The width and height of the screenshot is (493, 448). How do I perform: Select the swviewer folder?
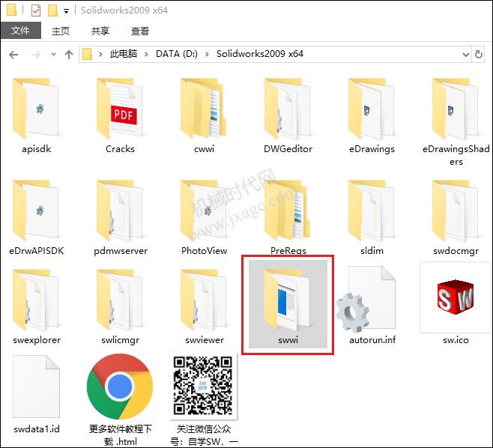coord(205,306)
